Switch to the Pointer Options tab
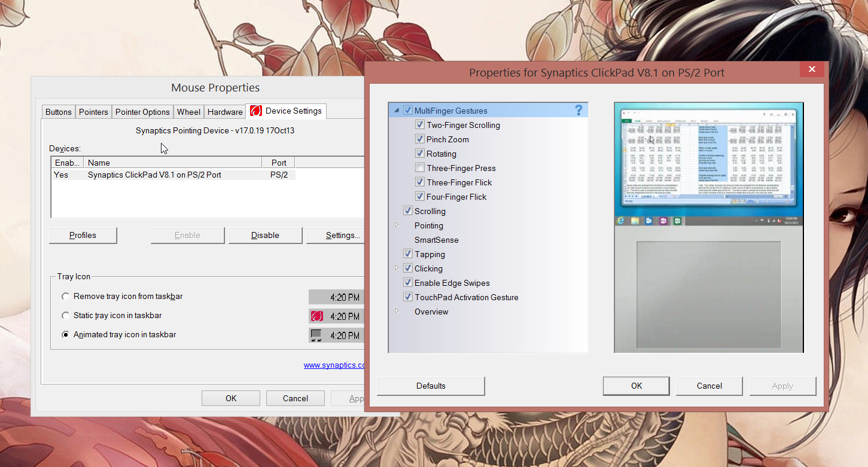Image resolution: width=868 pixels, height=467 pixels. pos(142,112)
